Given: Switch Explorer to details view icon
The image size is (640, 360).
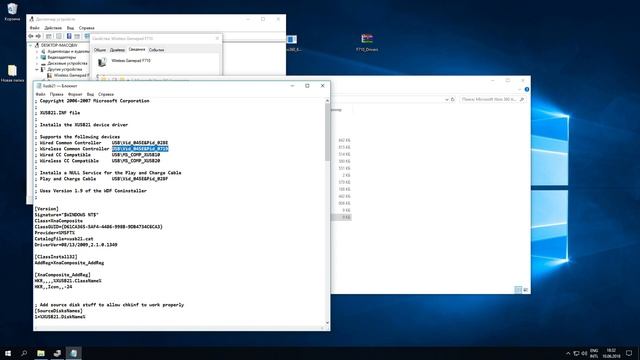Looking at the screenshot, I should coord(518,289).
